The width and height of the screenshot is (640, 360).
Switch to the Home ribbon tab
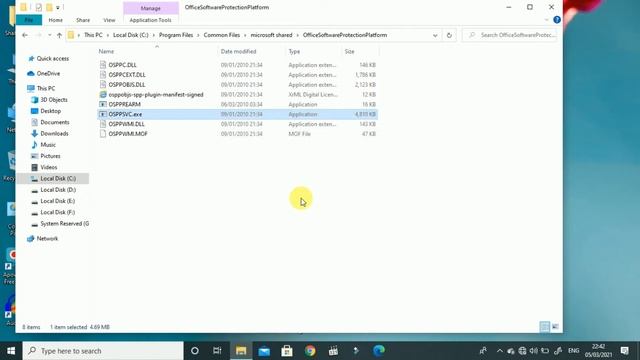(56, 20)
